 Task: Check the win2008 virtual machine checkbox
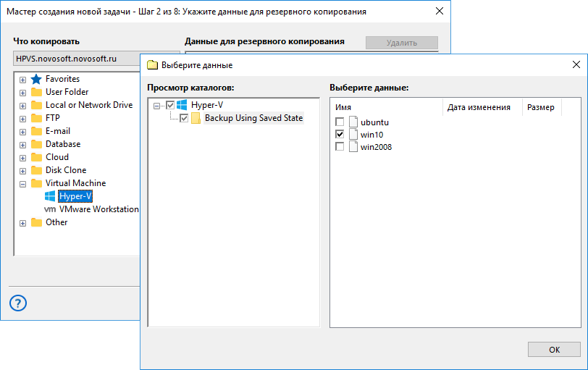[x=340, y=146]
